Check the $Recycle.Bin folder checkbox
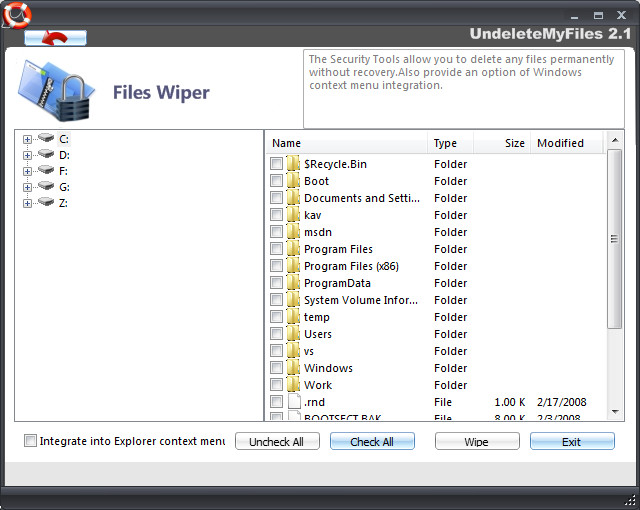640x510 pixels. click(276, 164)
